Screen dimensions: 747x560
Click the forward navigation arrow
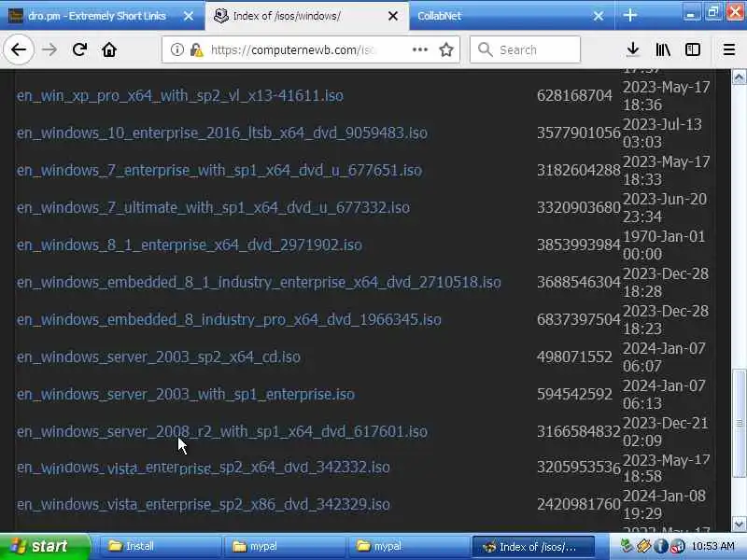pyautogui.click(x=49, y=49)
